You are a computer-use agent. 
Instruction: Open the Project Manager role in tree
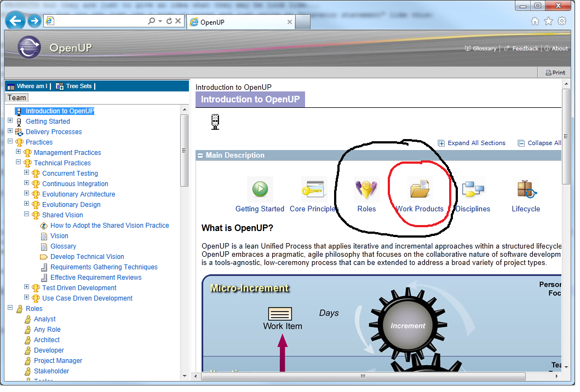coord(58,361)
